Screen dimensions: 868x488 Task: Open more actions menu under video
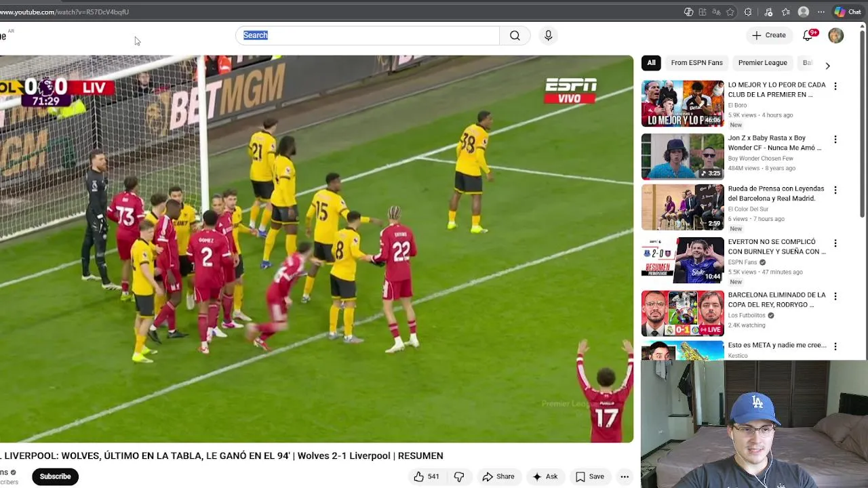click(x=625, y=476)
